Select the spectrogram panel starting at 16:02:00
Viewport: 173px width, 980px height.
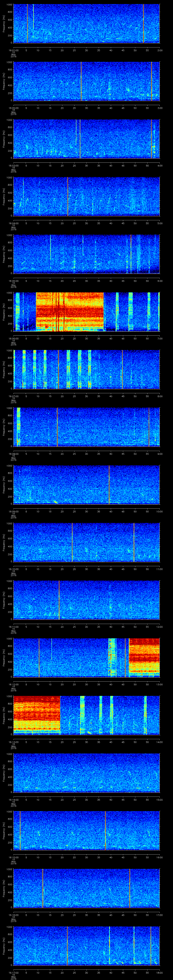pyautogui.click(x=86, y=81)
